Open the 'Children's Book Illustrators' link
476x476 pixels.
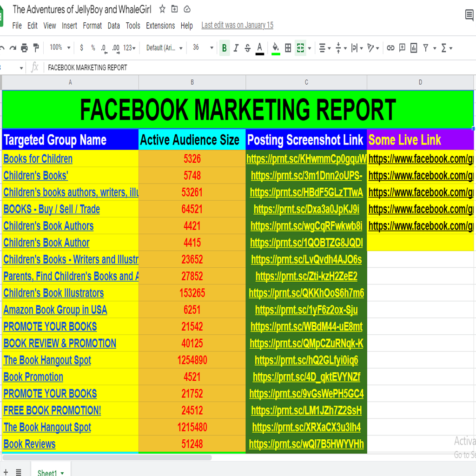pos(53,293)
